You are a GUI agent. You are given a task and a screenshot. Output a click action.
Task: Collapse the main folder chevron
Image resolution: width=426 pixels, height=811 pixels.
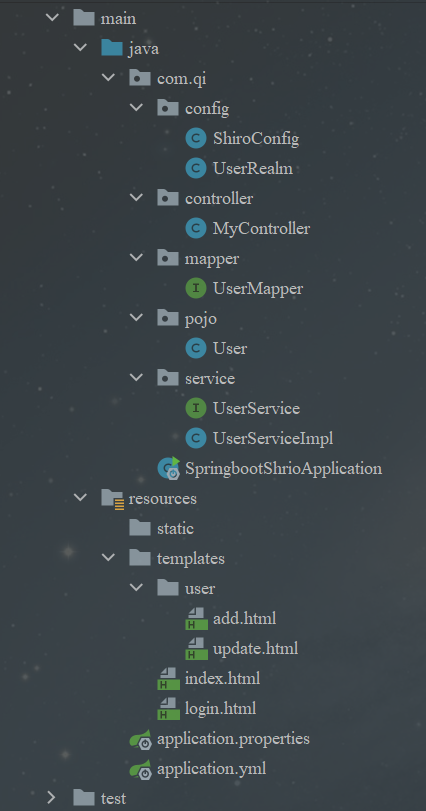pos(52,18)
